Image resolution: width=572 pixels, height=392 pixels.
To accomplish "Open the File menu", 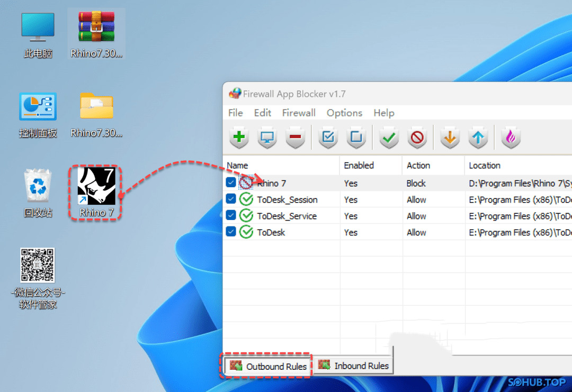I will click(235, 113).
